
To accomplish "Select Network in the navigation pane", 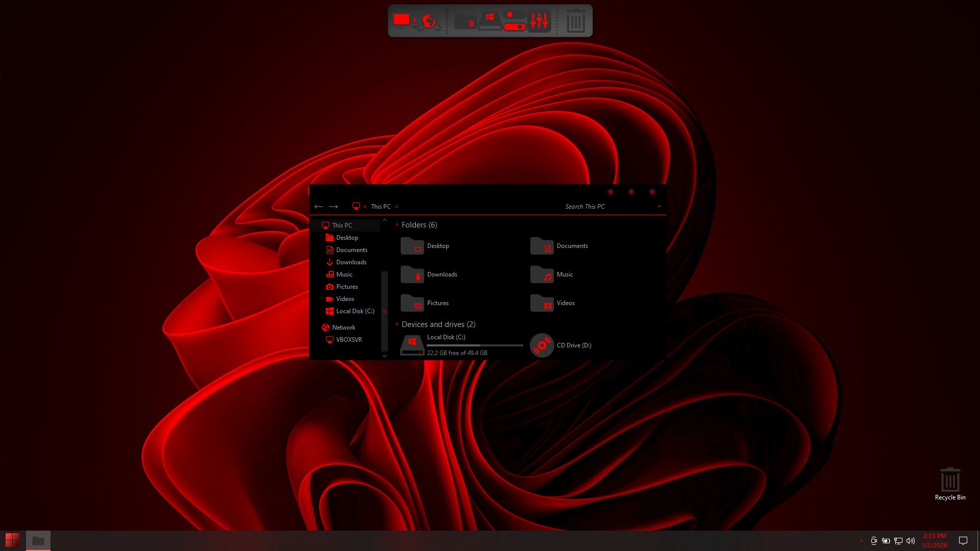I will point(343,328).
